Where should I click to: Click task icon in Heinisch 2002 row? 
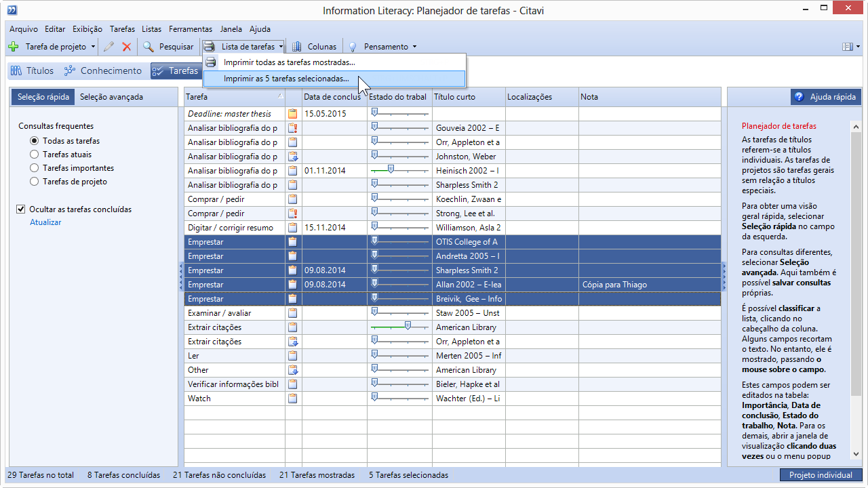[x=293, y=171]
